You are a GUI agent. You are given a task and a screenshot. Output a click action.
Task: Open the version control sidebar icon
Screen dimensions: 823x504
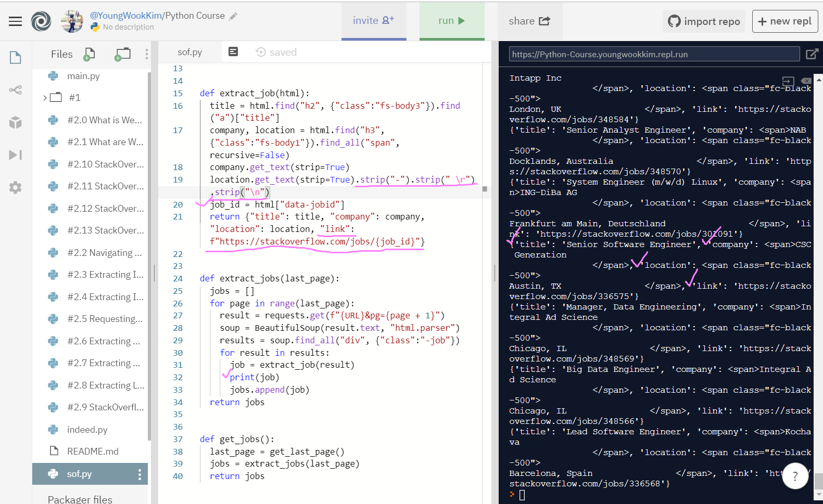[16, 90]
